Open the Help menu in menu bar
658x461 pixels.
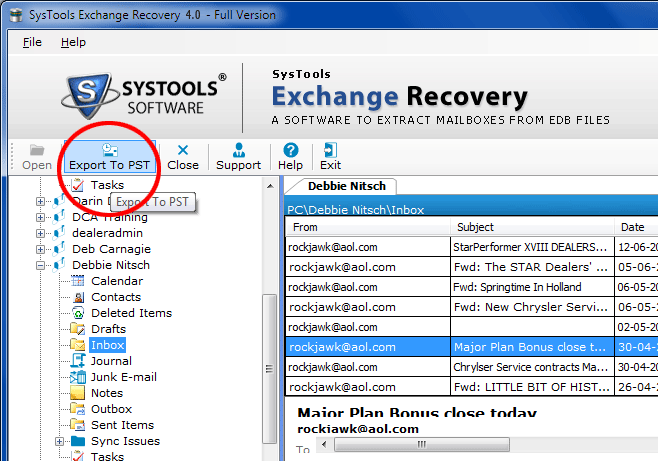[73, 42]
